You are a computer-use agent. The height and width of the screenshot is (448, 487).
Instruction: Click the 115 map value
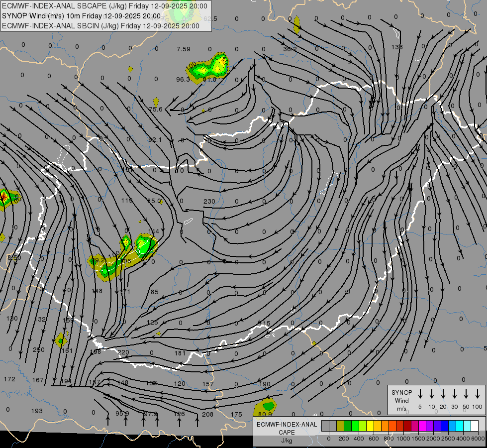click(265, 324)
